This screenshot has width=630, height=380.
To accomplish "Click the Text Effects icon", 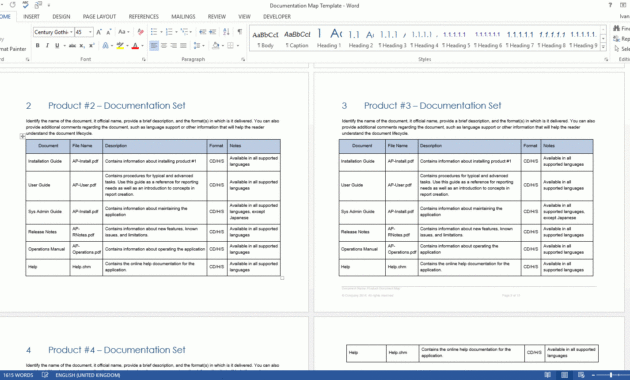I will (105, 46).
